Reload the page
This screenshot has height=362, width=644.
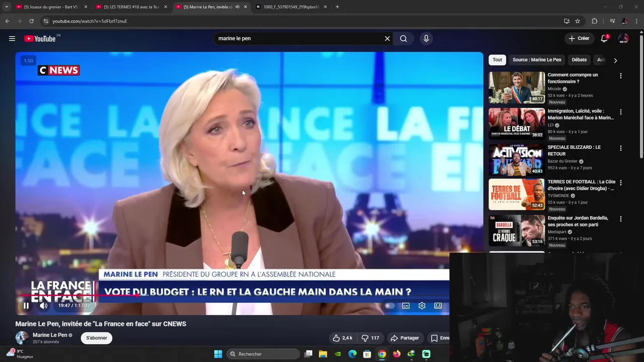pyautogui.click(x=31, y=21)
